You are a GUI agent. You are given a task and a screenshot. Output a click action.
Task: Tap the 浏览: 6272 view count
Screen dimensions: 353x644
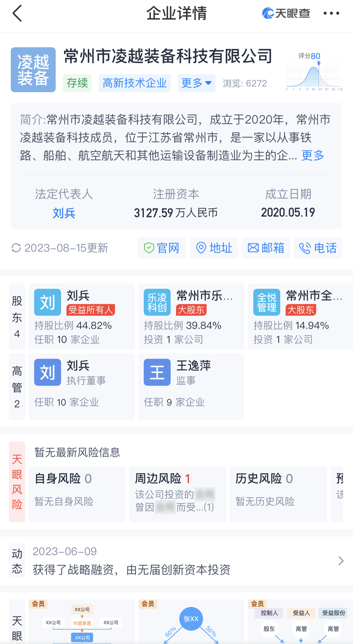[x=245, y=83]
